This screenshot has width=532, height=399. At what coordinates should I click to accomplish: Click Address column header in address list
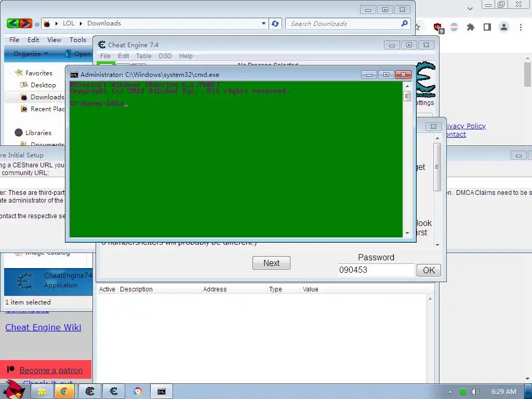coord(215,289)
